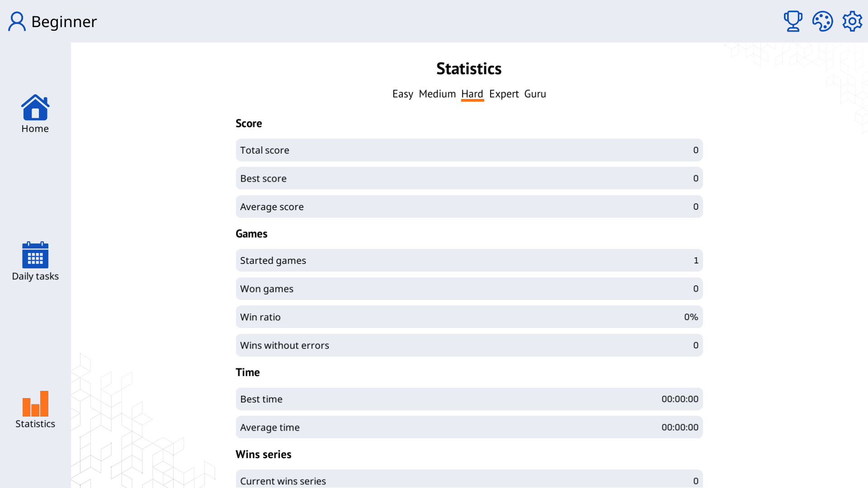Click the Started games row
Screen dimensions: 868x488
click(469, 260)
